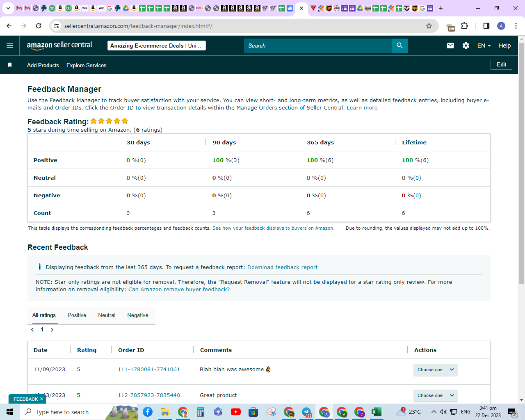Click the info icon in the Recent Feedback notice
Viewport: 525px width, 420px height.
point(39,267)
